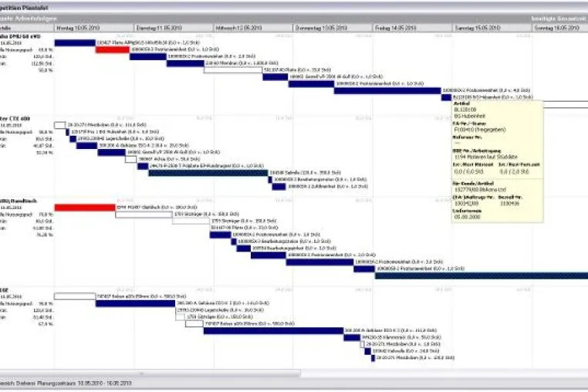
Task: Select the red bar in the DMU 60 eVO group
Action: coord(113,49)
